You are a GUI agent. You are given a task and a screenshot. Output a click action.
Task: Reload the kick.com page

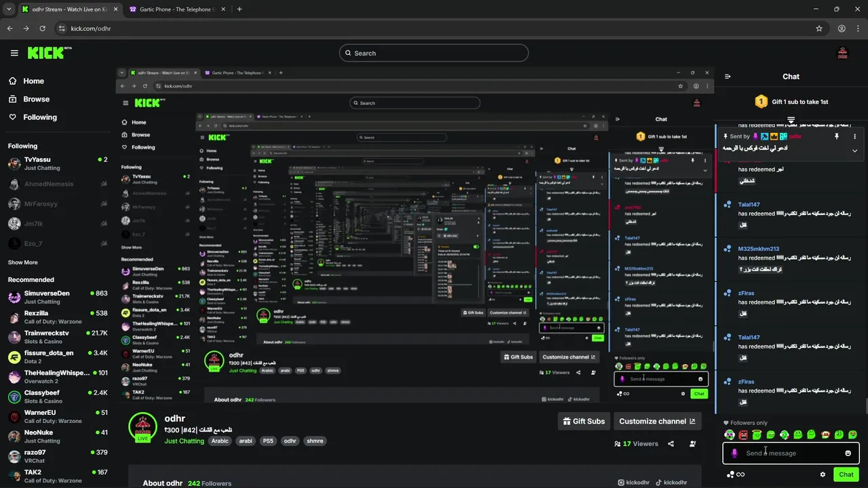tap(43, 28)
